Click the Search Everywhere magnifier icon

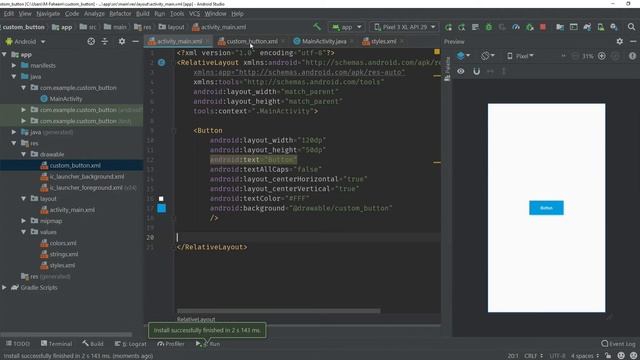(631, 27)
